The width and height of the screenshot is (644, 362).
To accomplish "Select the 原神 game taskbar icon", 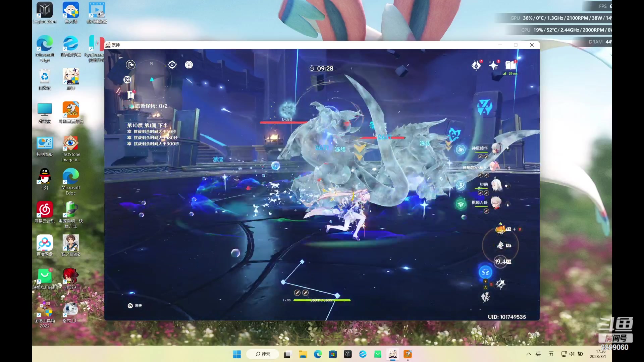I will click(393, 354).
